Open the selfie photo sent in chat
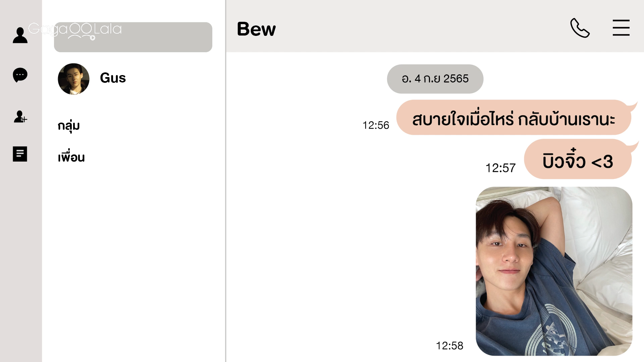This screenshot has width=644, height=362. point(554,271)
